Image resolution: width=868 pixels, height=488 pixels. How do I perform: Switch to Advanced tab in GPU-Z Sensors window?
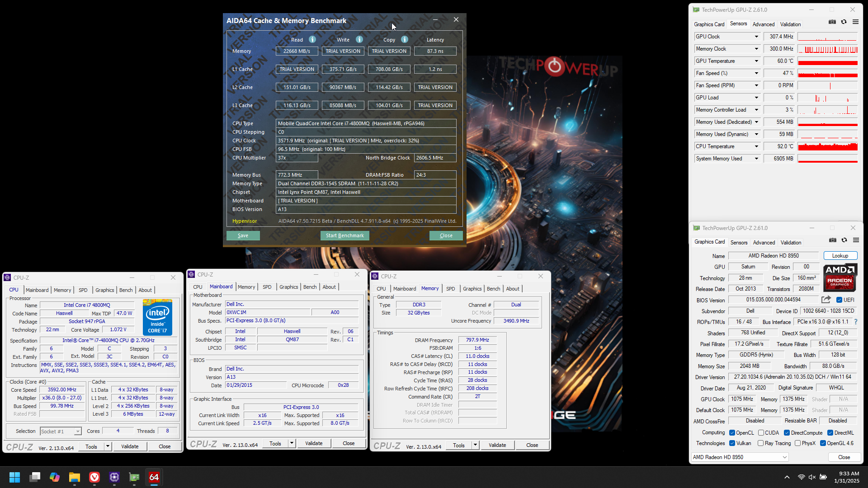point(763,24)
